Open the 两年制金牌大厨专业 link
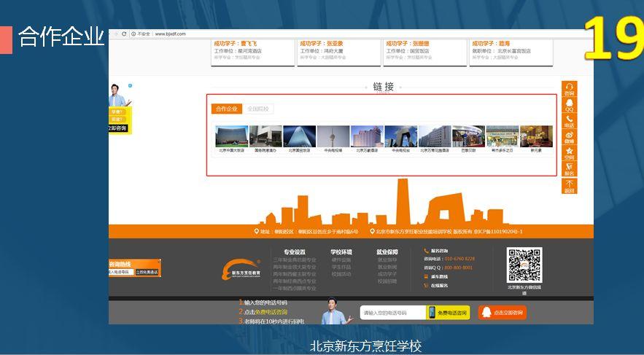 [x=295, y=267]
